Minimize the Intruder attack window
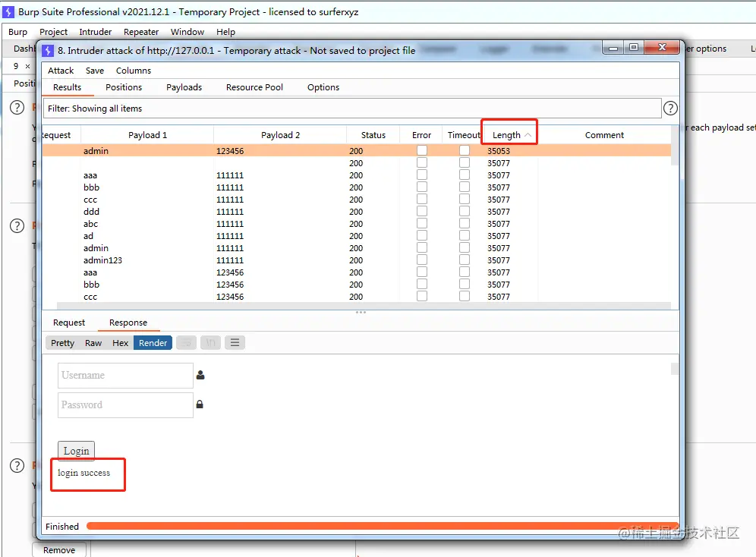 613,48
